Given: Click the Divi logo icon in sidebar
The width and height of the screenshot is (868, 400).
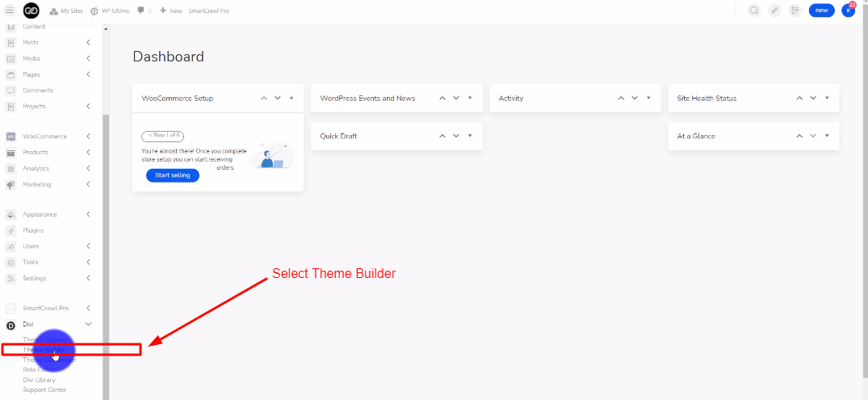Looking at the screenshot, I should pos(10,325).
